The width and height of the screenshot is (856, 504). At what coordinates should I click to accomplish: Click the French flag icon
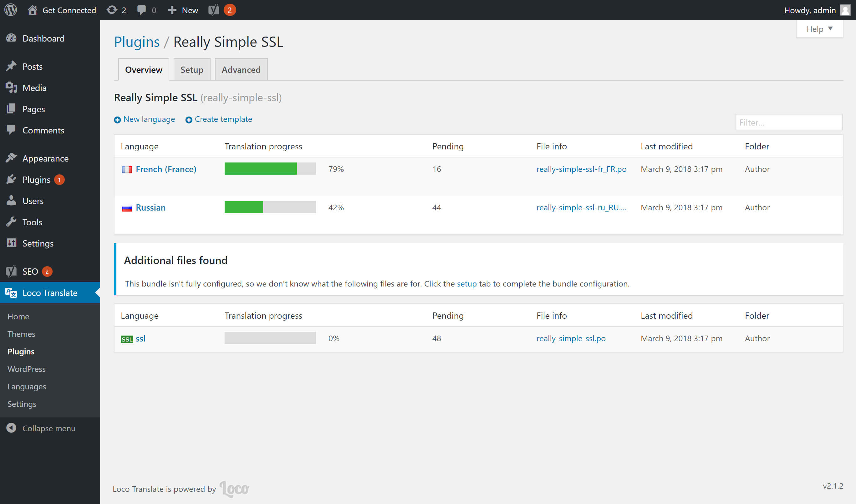(127, 169)
